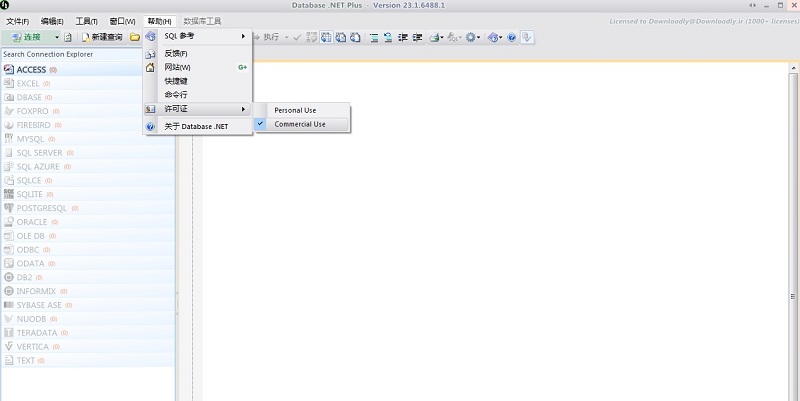The width and height of the screenshot is (800, 401).
Task: Select Commercial Use license option
Action: (x=300, y=125)
